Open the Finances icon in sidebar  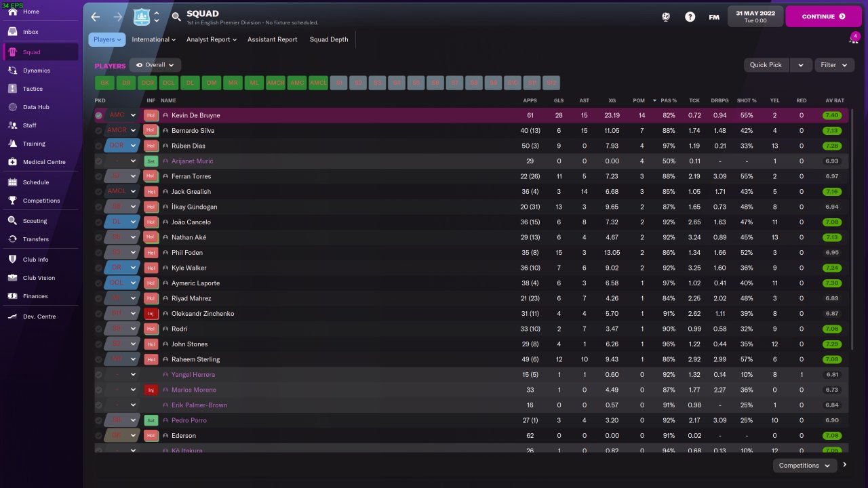(13, 296)
